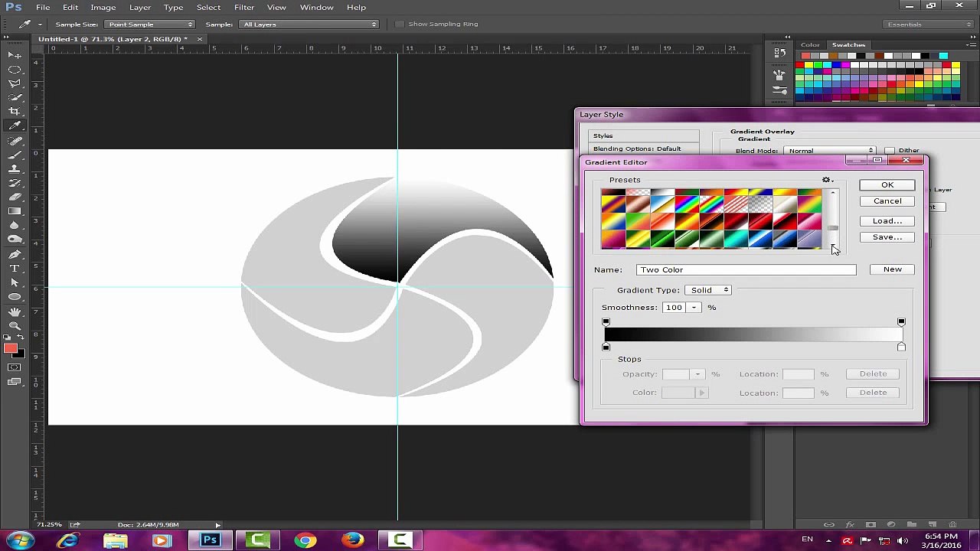Switch to the Swatches tab
The height and width of the screenshot is (551, 980).
click(x=848, y=45)
